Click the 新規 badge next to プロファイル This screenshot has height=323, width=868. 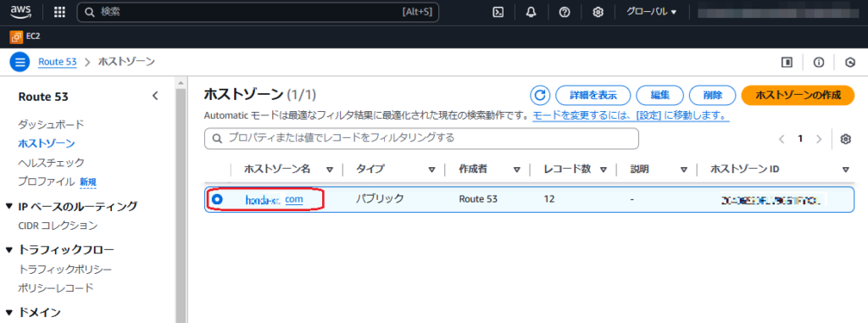(88, 181)
